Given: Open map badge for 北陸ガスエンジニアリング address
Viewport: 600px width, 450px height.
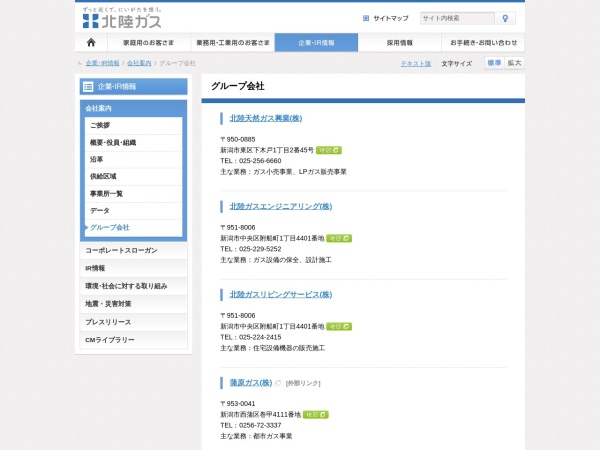Looking at the screenshot, I should pyautogui.click(x=339, y=238).
